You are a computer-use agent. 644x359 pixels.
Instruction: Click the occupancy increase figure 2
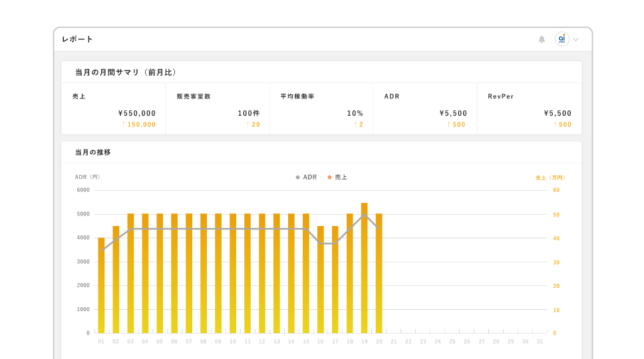point(359,124)
